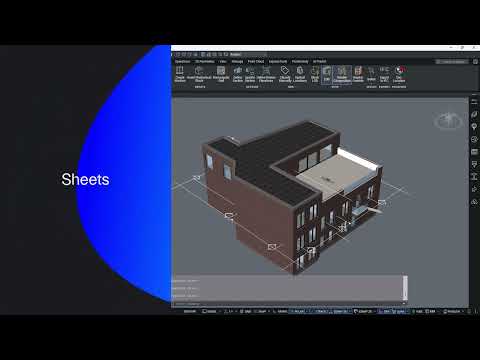
Task: Open hamburger menu atop right panel strip
Action: [x=474, y=102]
